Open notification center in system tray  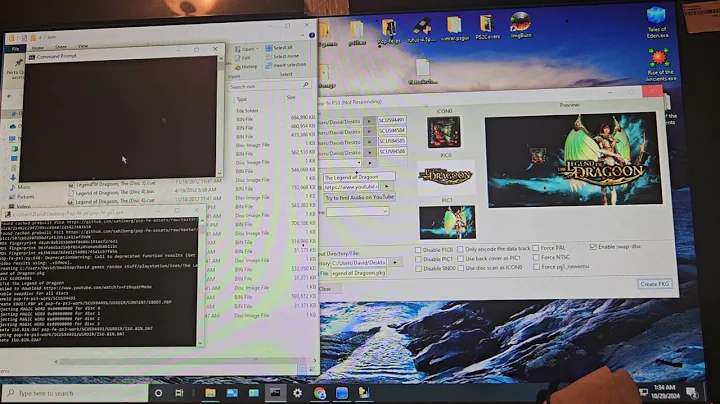(692, 393)
